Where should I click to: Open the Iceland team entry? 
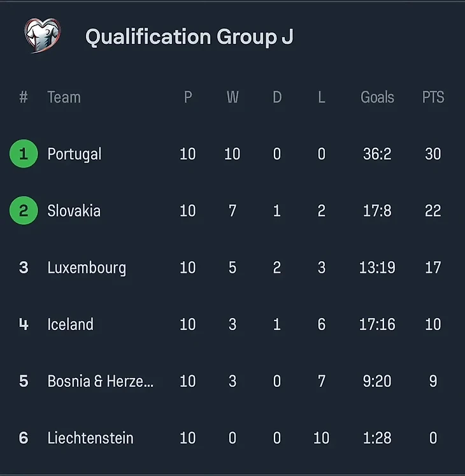click(x=70, y=324)
